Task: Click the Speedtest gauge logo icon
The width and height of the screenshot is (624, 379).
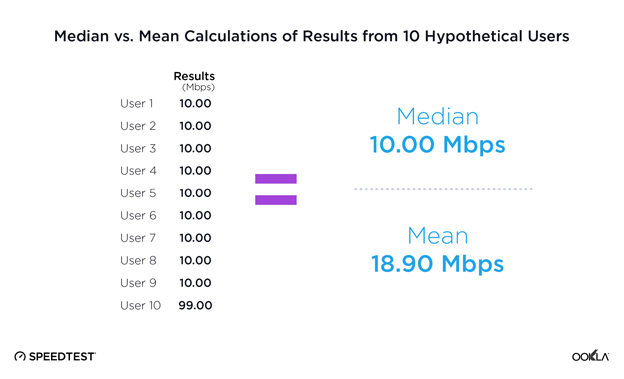Action: (20, 356)
